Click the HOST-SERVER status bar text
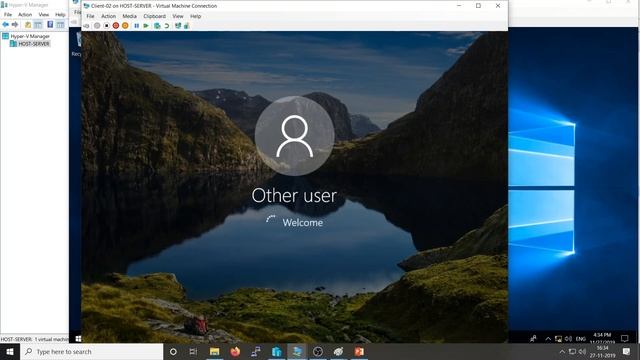640x360 pixels. click(34, 339)
